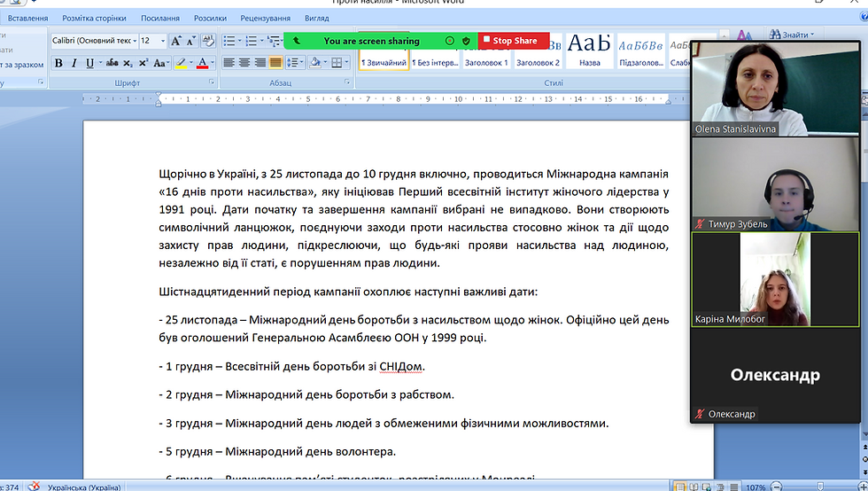The width and height of the screenshot is (868, 491).
Task: Select Олександр participant tile
Action: coord(775,375)
